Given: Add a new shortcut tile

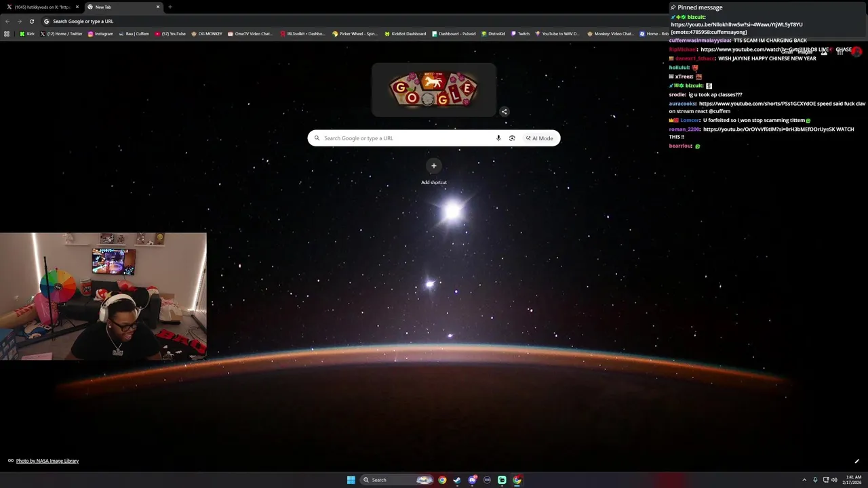Looking at the screenshot, I should (434, 171).
